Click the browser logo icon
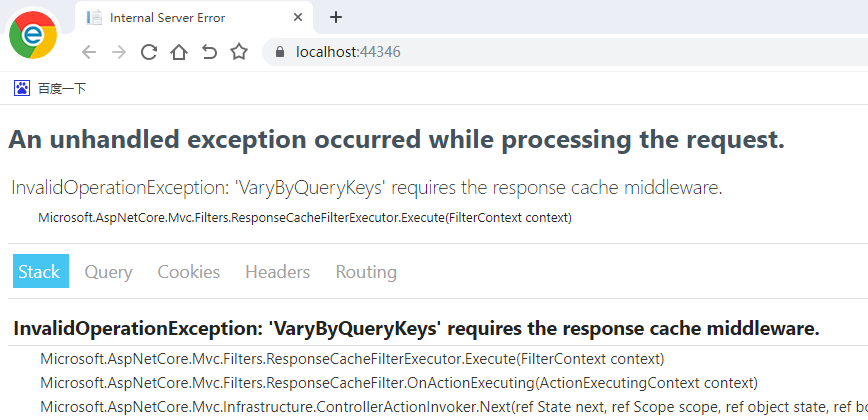The width and height of the screenshot is (868, 420). point(33,35)
